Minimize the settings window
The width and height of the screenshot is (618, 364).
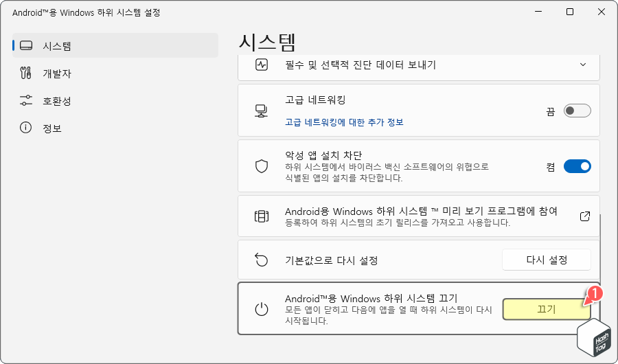click(x=538, y=12)
